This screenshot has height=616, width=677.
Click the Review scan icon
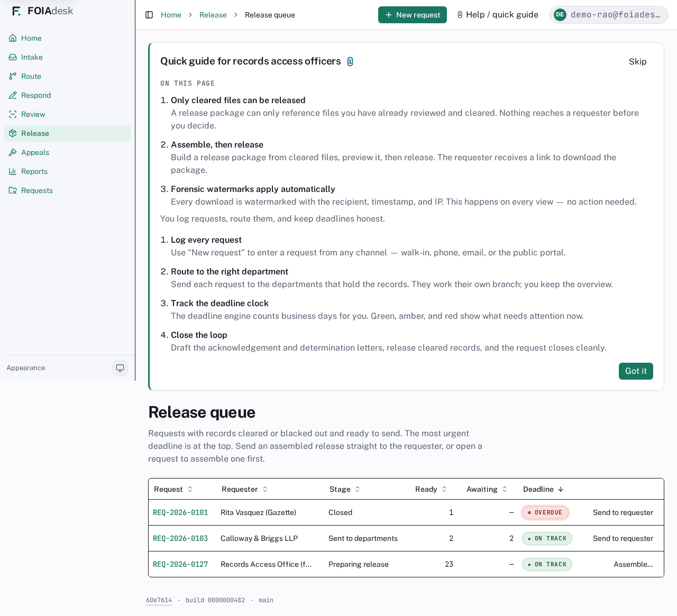(x=13, y=114)
